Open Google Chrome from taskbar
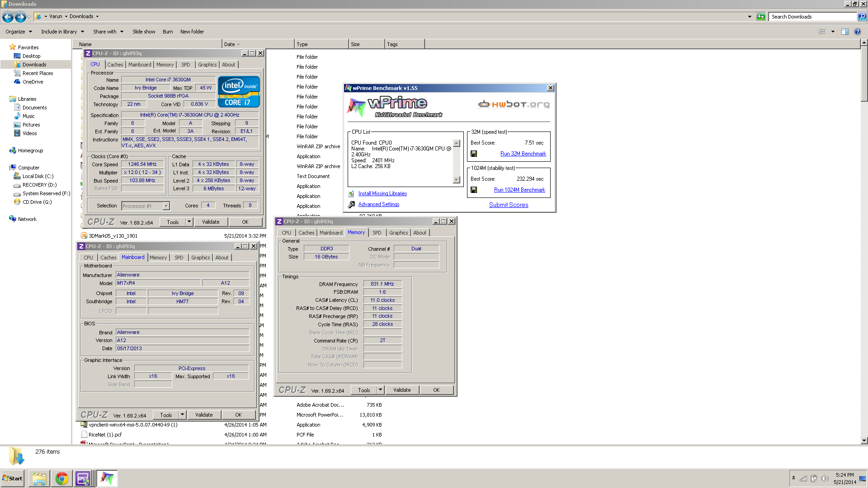 pos(61,479)
